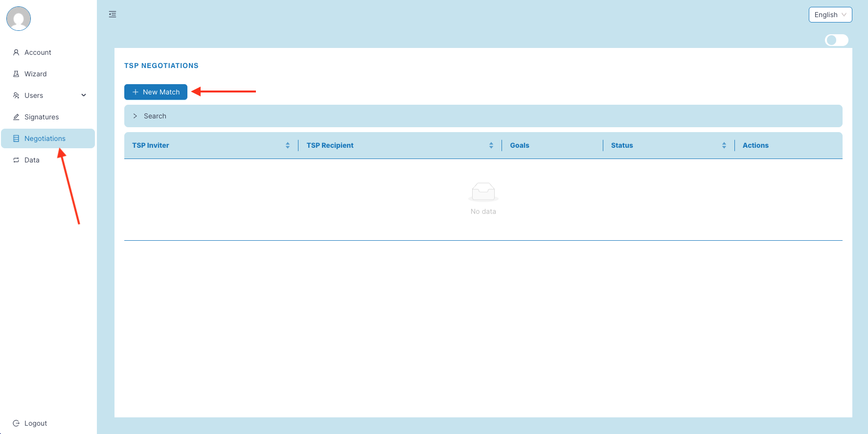The width and height of the screenshot is (868, 434).
Task: Toggle the switch below the language selector
Action: click(x=837, y=40)
